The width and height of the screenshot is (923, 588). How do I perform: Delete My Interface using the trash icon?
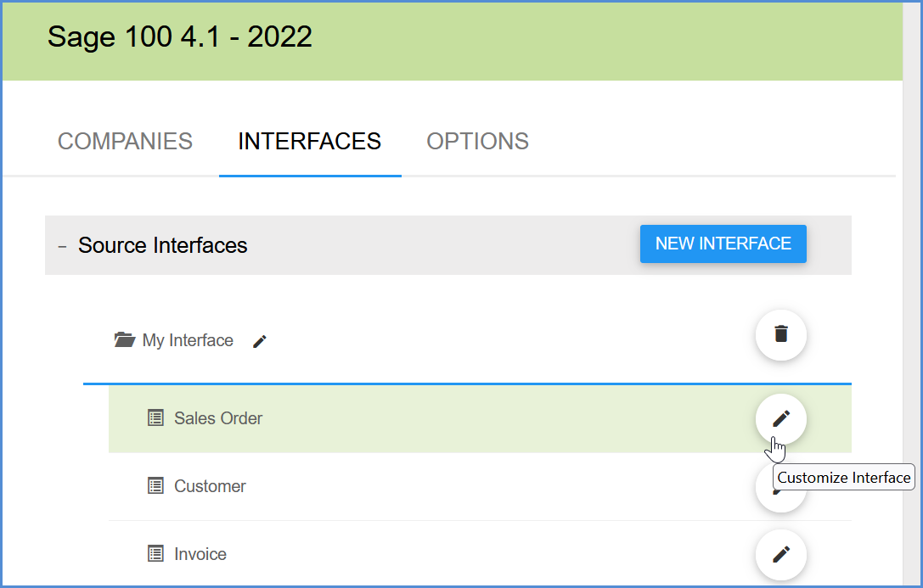[780, 334]
